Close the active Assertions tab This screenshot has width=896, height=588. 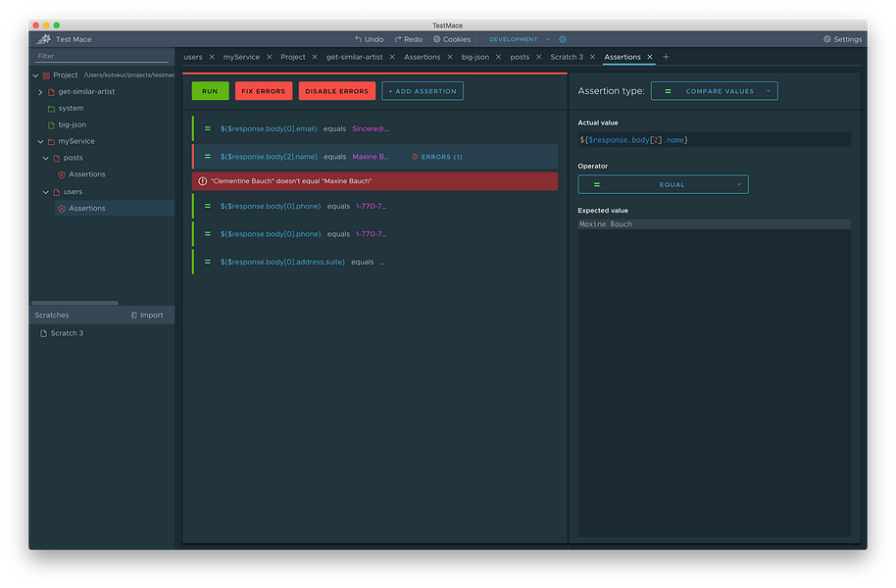click(x=650, y=57)
